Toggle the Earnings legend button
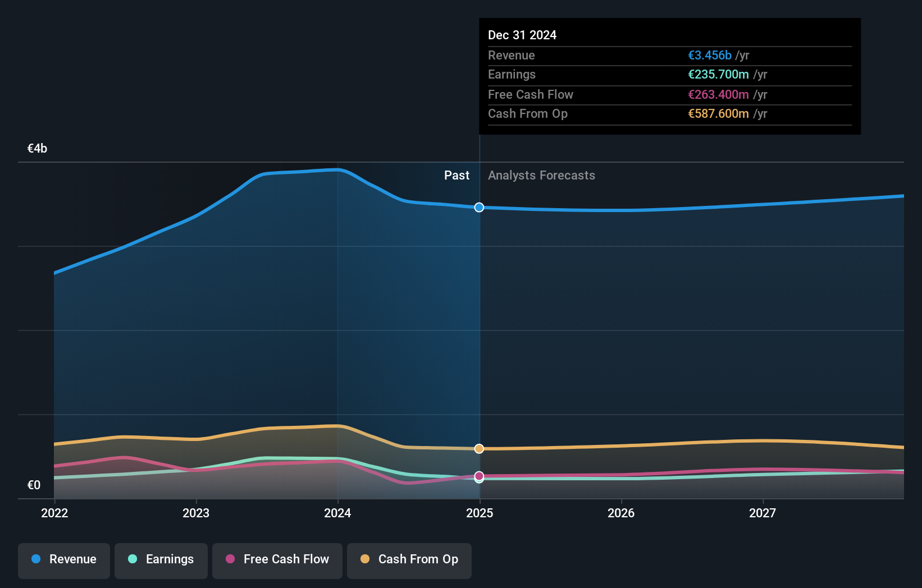This screenshot has height=588, width=922. coord(161,561)
